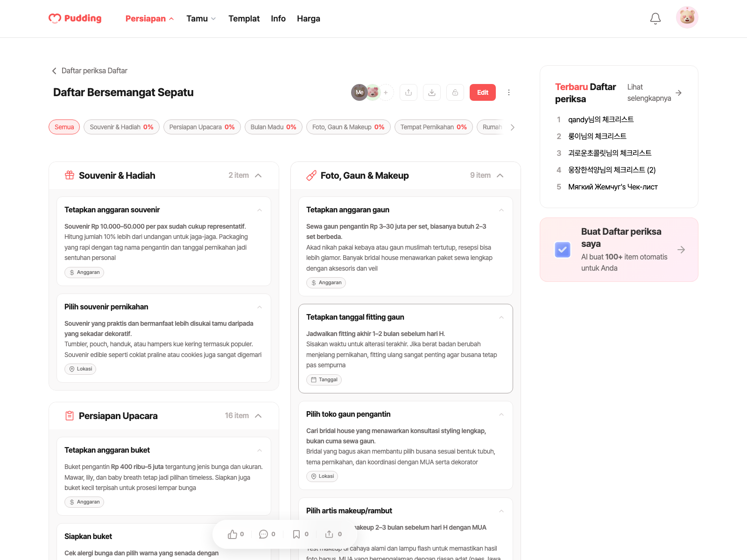Click the gift icon of Souvenir & Hadiah
The image size is (747, 560).
point(70,175)
